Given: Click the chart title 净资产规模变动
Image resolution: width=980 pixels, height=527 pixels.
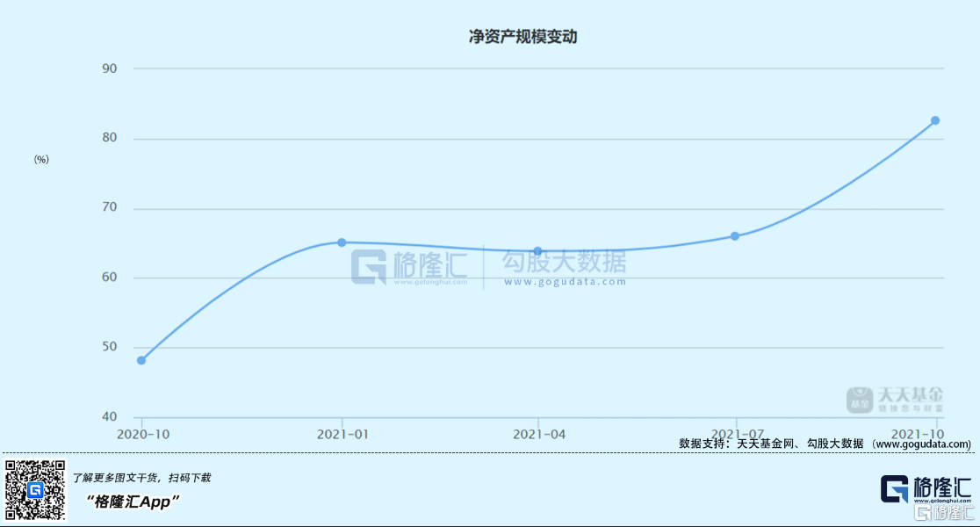Looking at the screenshot, I should (x=525, y=37).
